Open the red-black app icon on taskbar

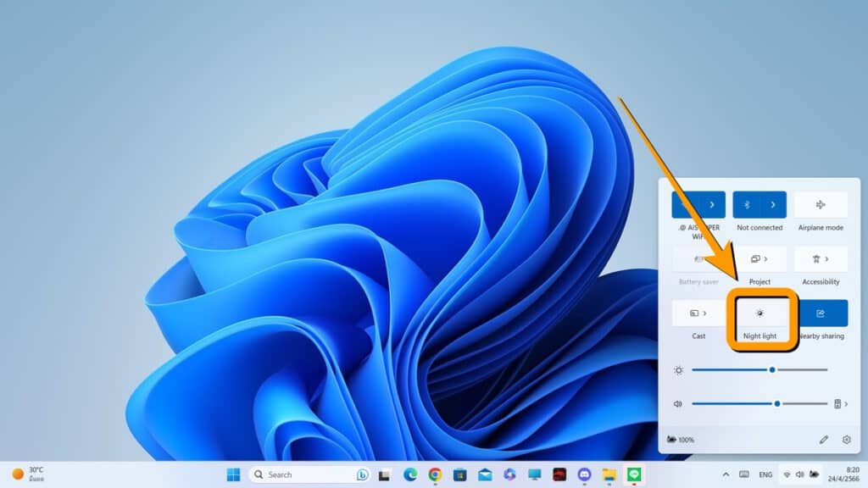(x=559, y=474)
